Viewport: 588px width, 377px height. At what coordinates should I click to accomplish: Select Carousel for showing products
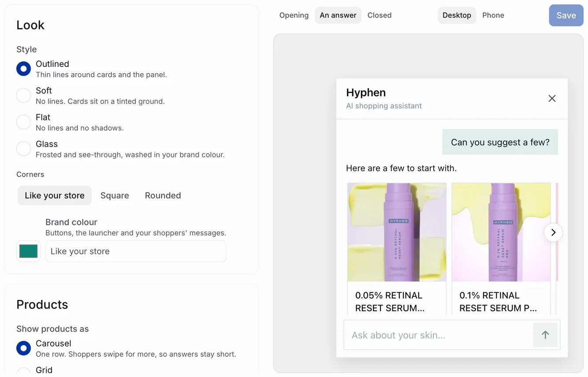[24, 348]
